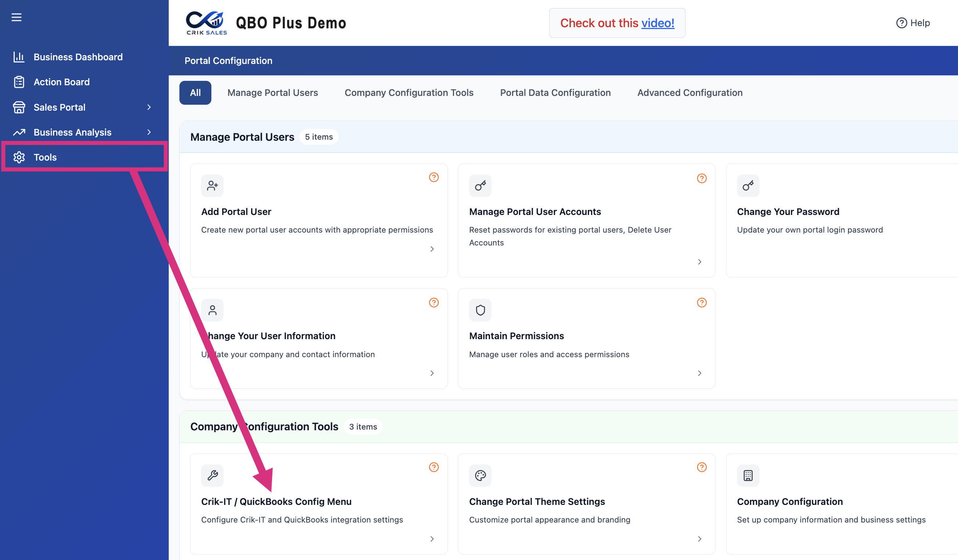Click the palette icon for Portal Theme Settings
This screenshot has height=560, width=958.
point(480,475)
